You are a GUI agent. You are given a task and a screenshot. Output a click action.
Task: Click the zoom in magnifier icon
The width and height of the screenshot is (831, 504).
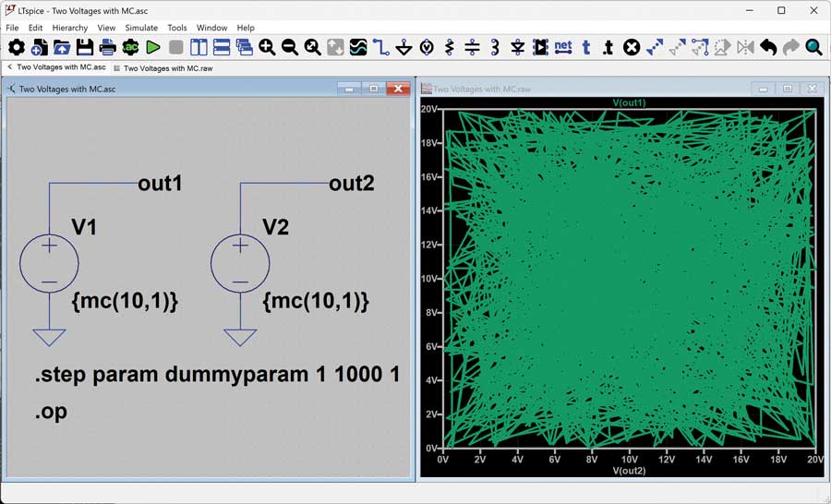tap(267, 47)
